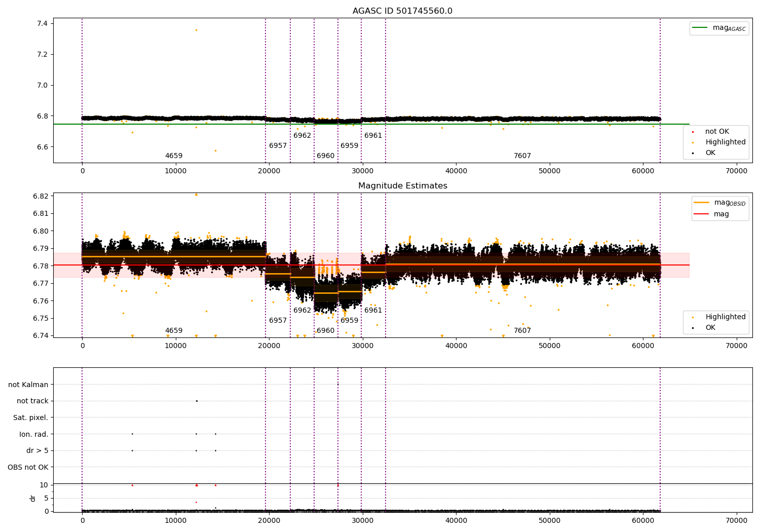
Task: Select the 6.77 y-axis tick label
Action: [40, 284]
